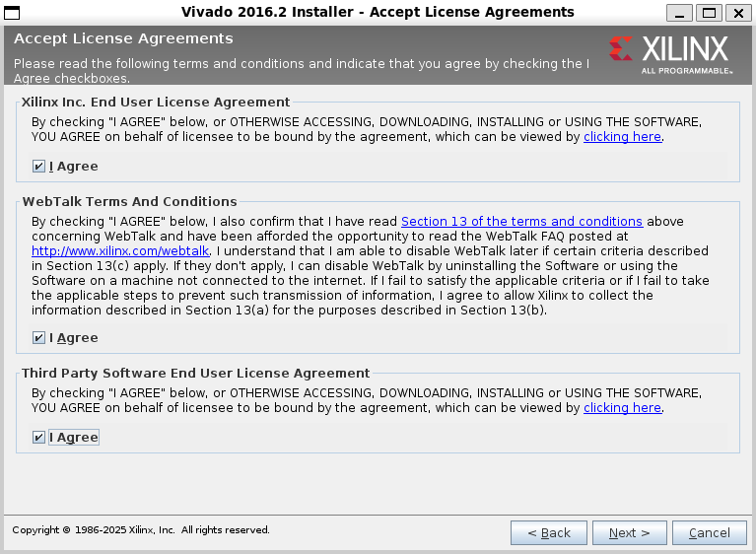Select the WebTalk Terms And Conditions heading
The image size is (756, 554).
click(129, 201)
